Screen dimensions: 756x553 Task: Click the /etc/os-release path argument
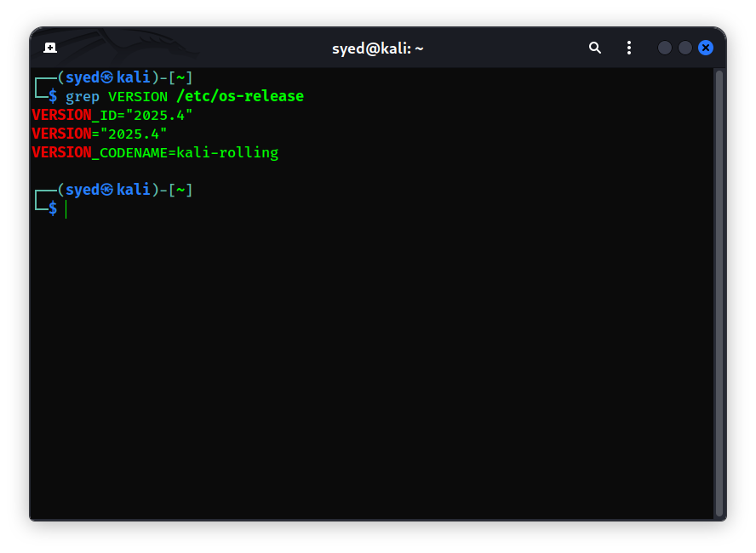239,97
